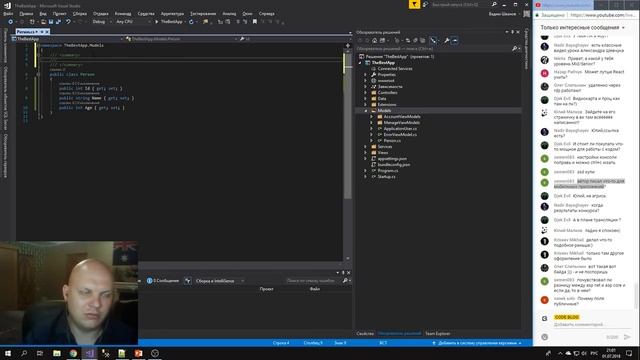The height and width of the screenshot is (360, 640).
Task: Select appsettings.json file
Action: click(392, 158)
